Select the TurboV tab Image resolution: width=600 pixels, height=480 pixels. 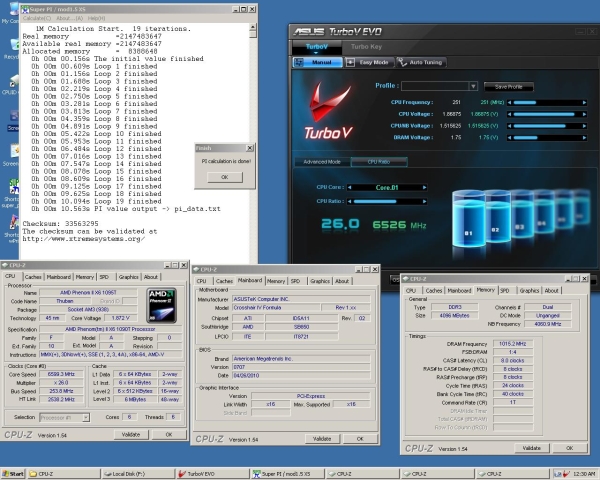coord(316,47)
